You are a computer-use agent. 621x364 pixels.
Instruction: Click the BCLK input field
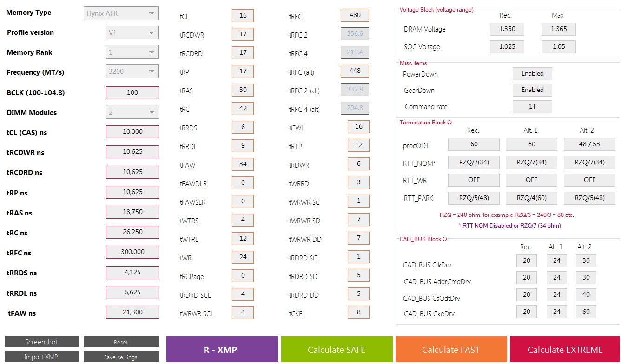(132, 92)
